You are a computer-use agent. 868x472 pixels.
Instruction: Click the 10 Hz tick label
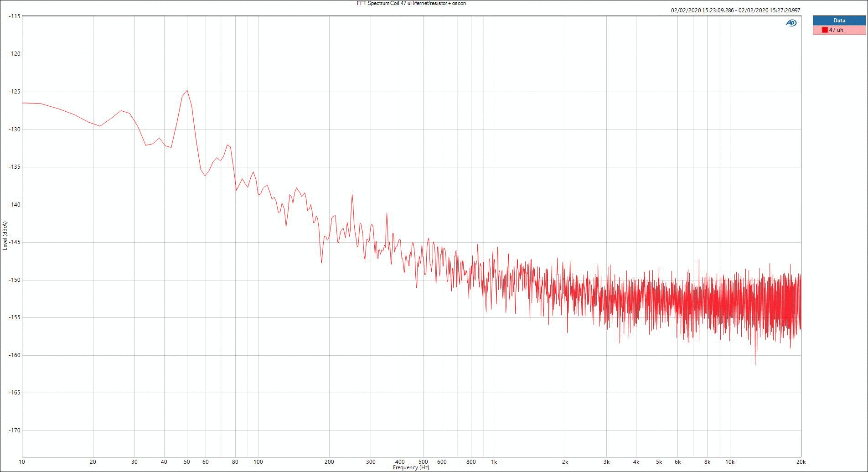[22, 462]
